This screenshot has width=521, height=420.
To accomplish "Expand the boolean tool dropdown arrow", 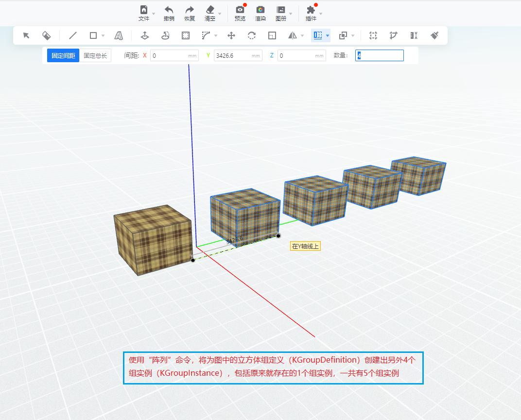I will click(x=353, y=35).
